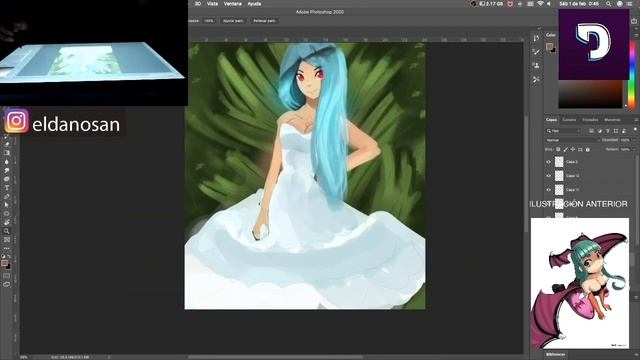This screenshot has height=360, width=640.
Task: Click the share icon at top right
Action: (x=634, y=20)
